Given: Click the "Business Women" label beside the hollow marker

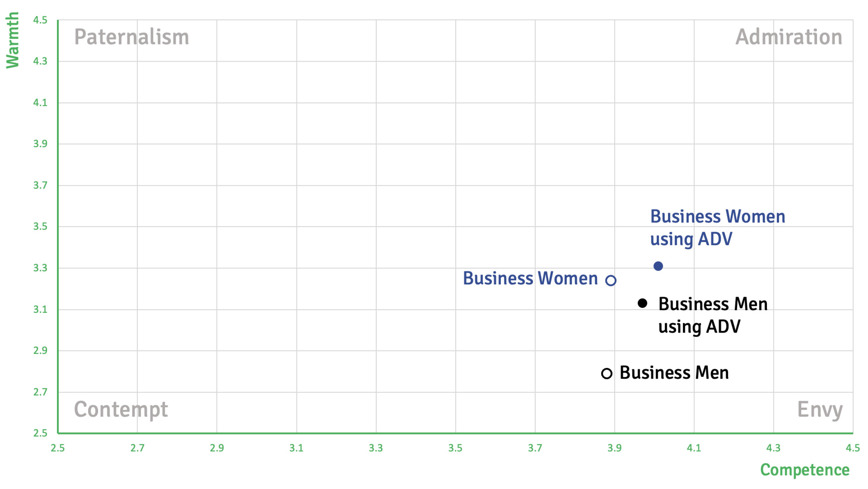Looking at the screenshot, I should pos(530,278).
